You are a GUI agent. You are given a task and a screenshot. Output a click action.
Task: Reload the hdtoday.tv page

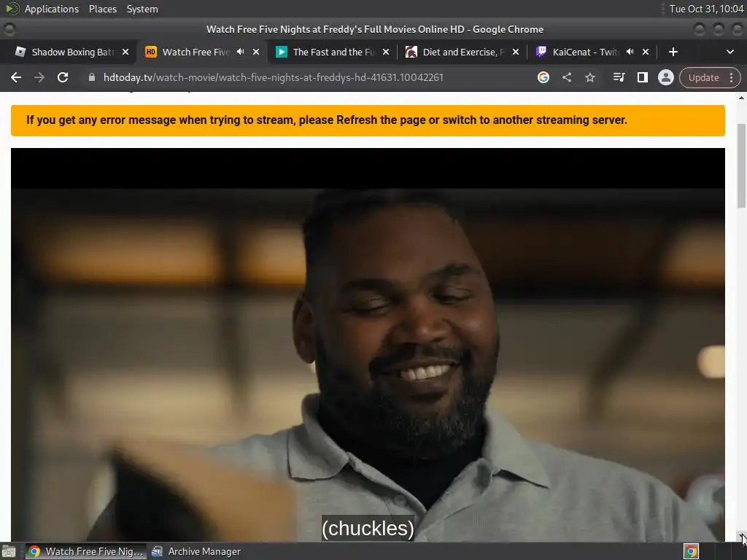click(63, 77)
